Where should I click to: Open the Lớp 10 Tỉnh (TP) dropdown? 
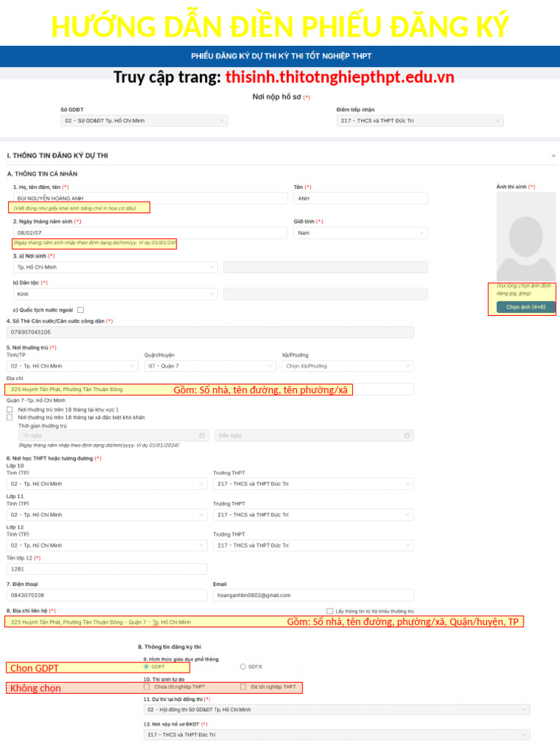pyautogui.click(x=106, y=484)
